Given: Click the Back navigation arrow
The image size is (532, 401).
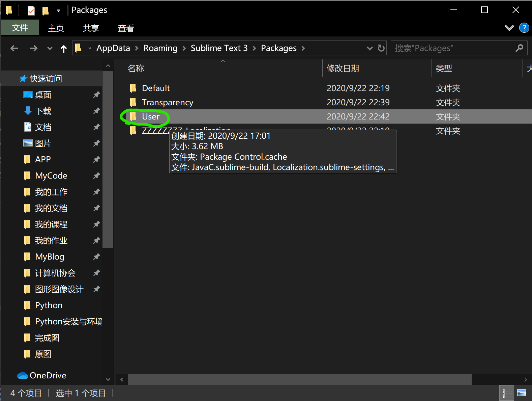Looking at the screenshot, I should [x=14, y=48].
